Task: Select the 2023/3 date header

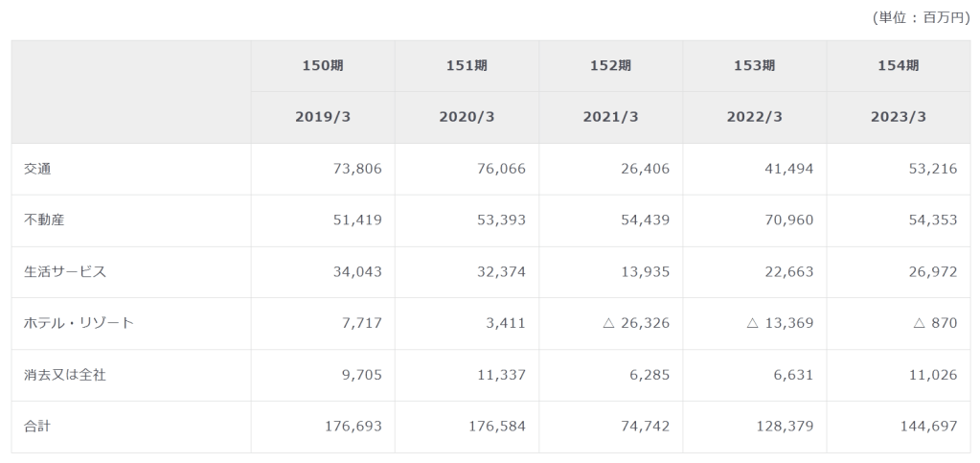Action: pos(898,117)
